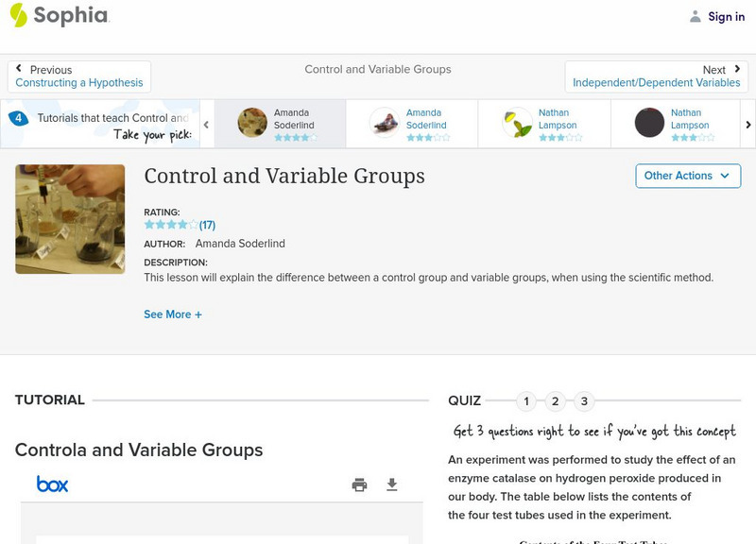This screenshot has width=756, height=544.
Task: Select Nathan Lampson tutorial with dark avatar
Action: [x=676, y=124]
